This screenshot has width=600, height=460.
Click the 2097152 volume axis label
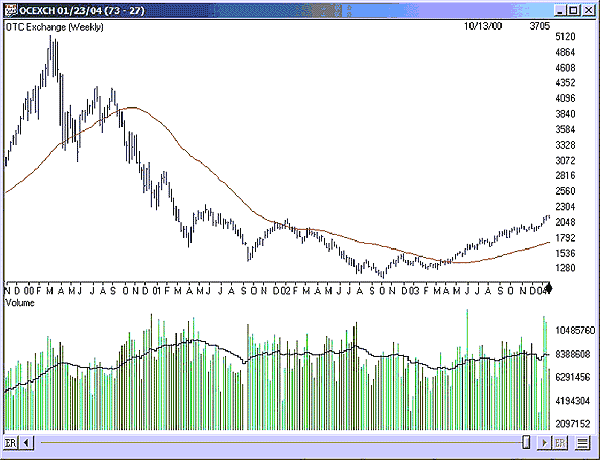(x=572, y=424)
